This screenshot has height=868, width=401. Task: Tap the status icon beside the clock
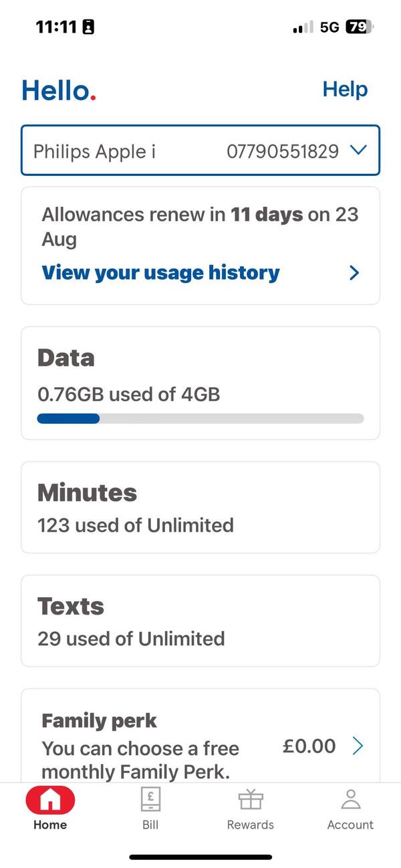[88, 27]
